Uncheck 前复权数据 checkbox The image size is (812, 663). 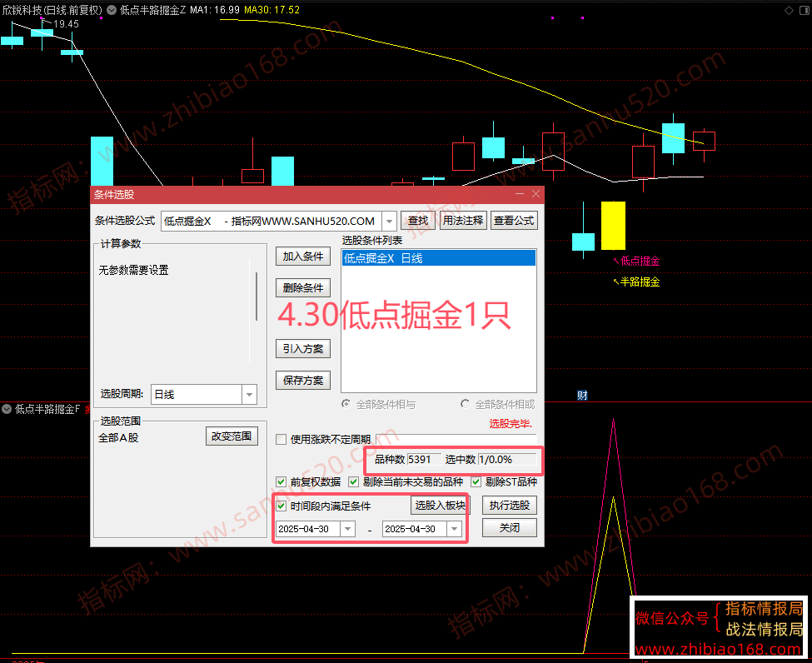point(281,481)
